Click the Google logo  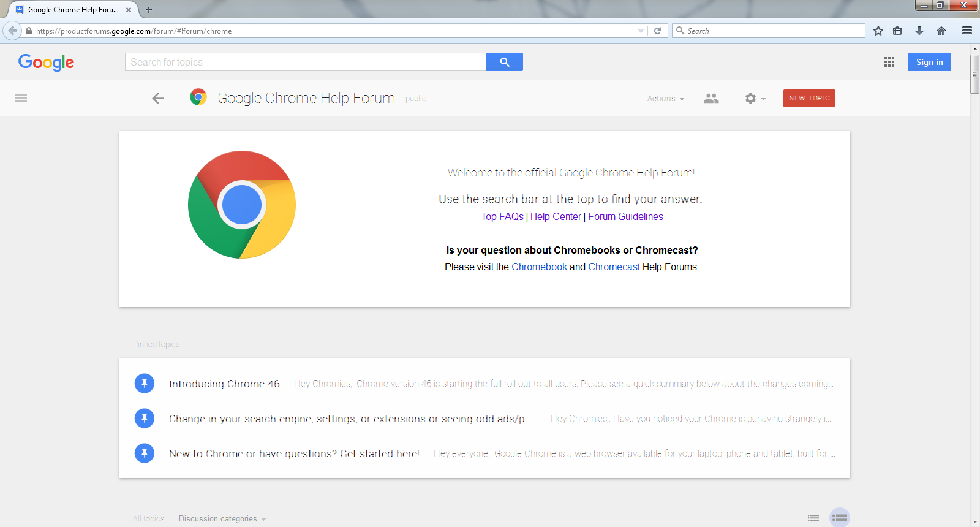click(46, 62)
